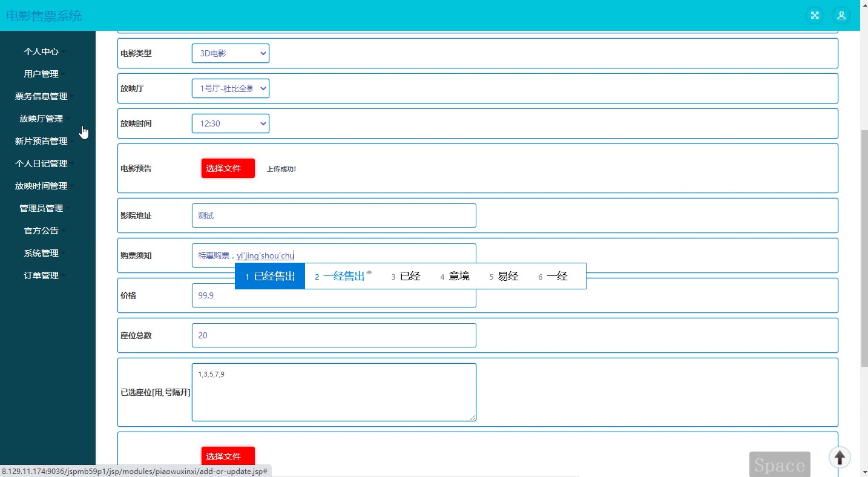Select IME candidate 6 一经

tap(553, 277)
